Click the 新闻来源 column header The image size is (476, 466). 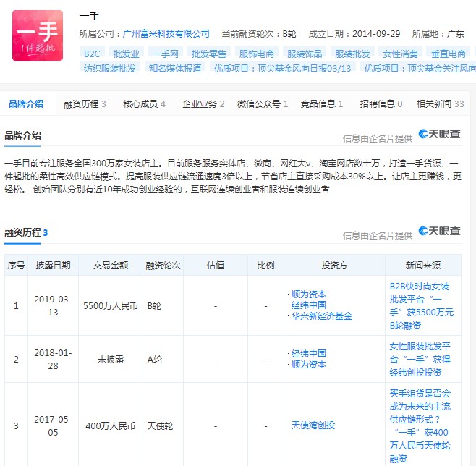point(423,265)
